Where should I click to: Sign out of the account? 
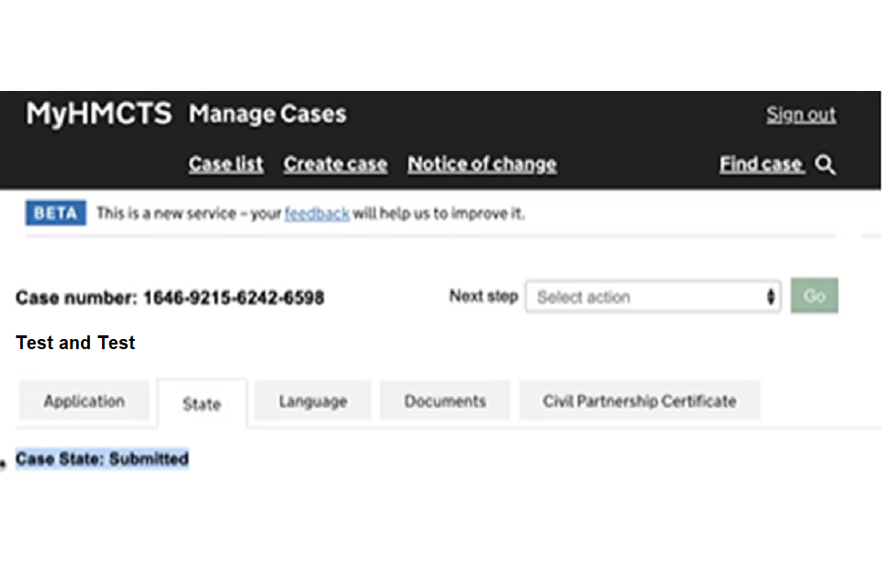pos(801,115)
